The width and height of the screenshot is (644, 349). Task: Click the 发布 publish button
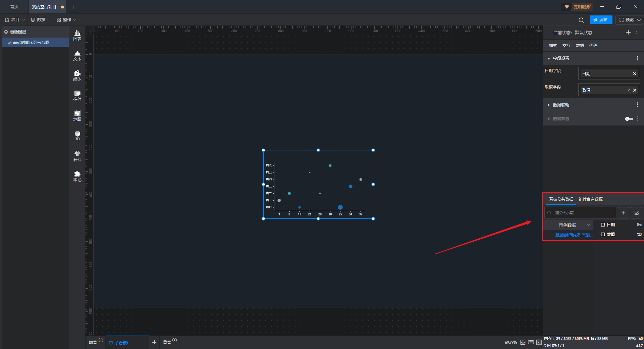tap(601, 20)
